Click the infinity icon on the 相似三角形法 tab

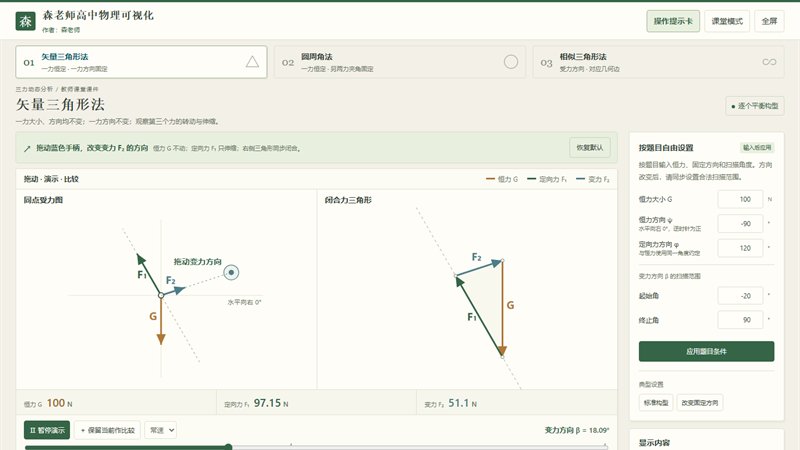769,62
